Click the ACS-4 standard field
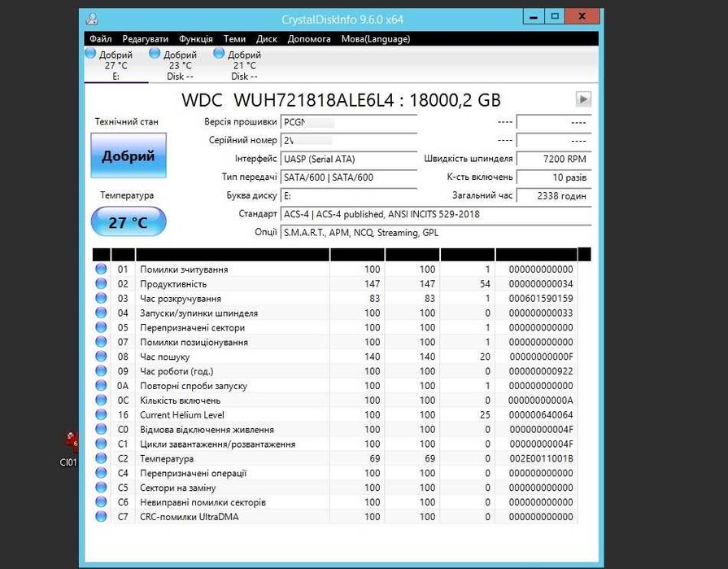Image resolution: width=728 pixels, height=569 pixels. click(x=436, y=214)
